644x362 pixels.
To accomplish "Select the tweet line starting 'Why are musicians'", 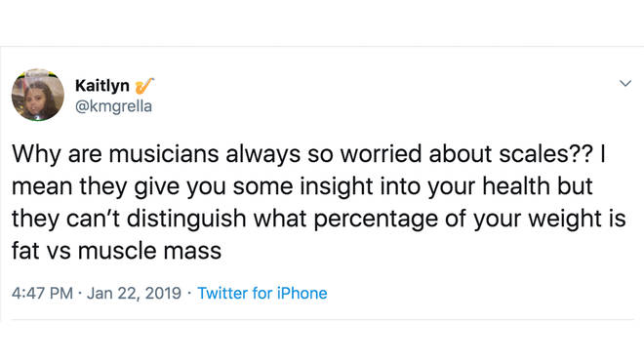I will click(x=308, y=154).
